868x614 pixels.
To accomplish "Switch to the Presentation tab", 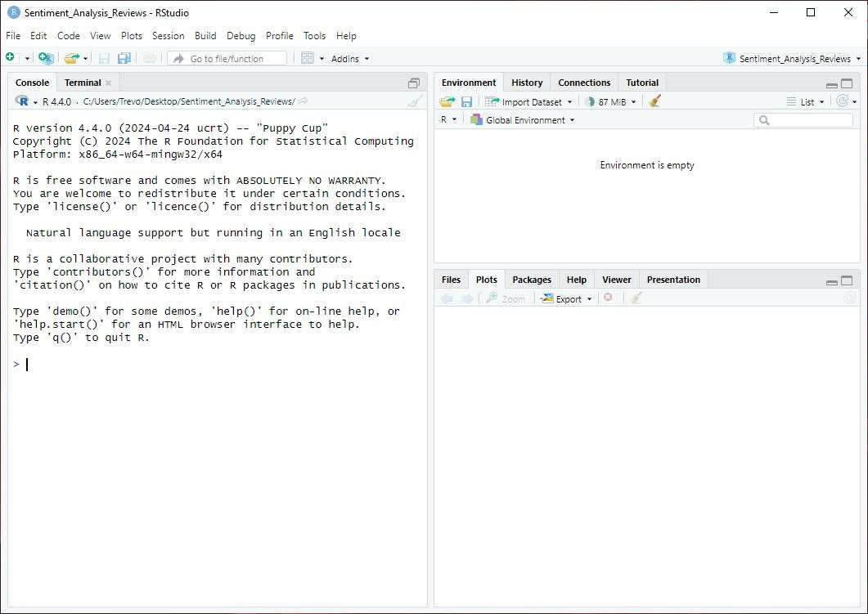I will point(673,280).
